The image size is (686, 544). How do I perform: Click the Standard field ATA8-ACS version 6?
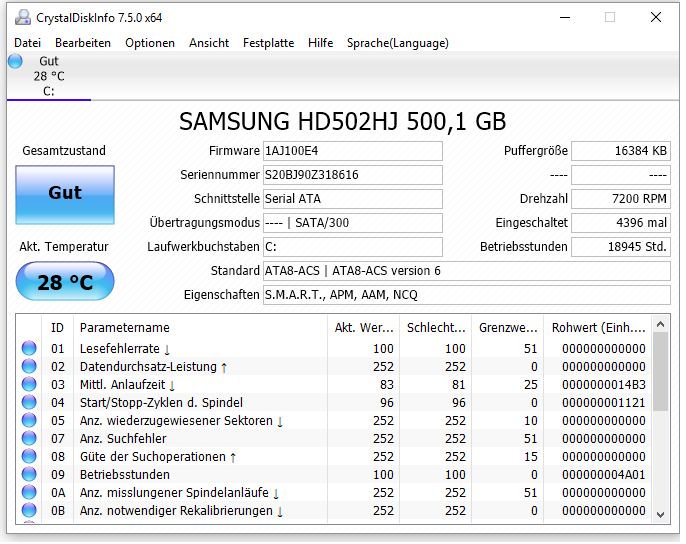(467, 271)
